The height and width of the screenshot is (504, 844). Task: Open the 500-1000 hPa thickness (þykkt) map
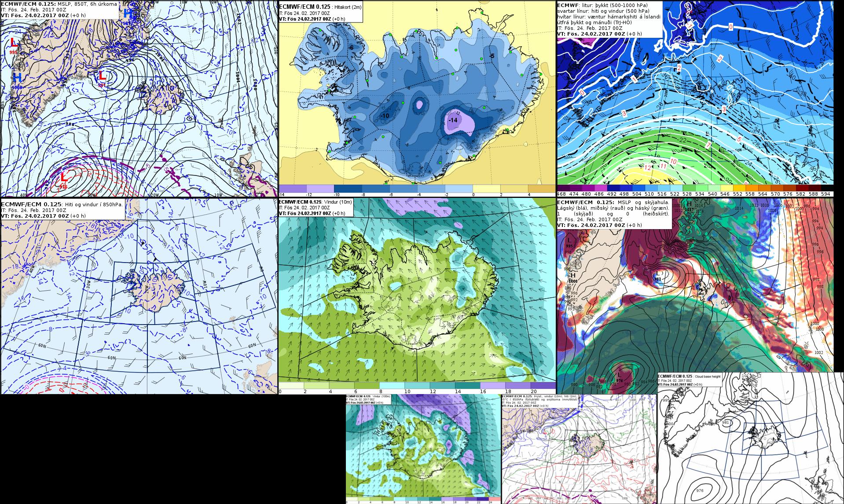point(695,99)
